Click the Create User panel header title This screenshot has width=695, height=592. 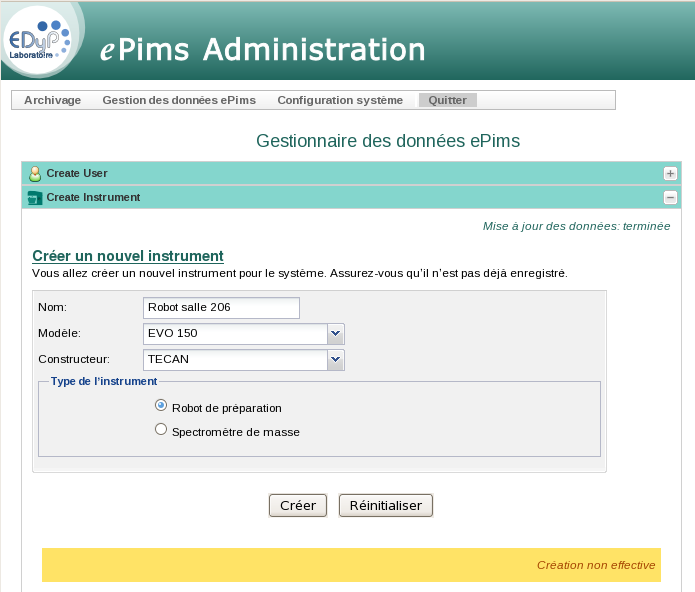pos(77,173)
